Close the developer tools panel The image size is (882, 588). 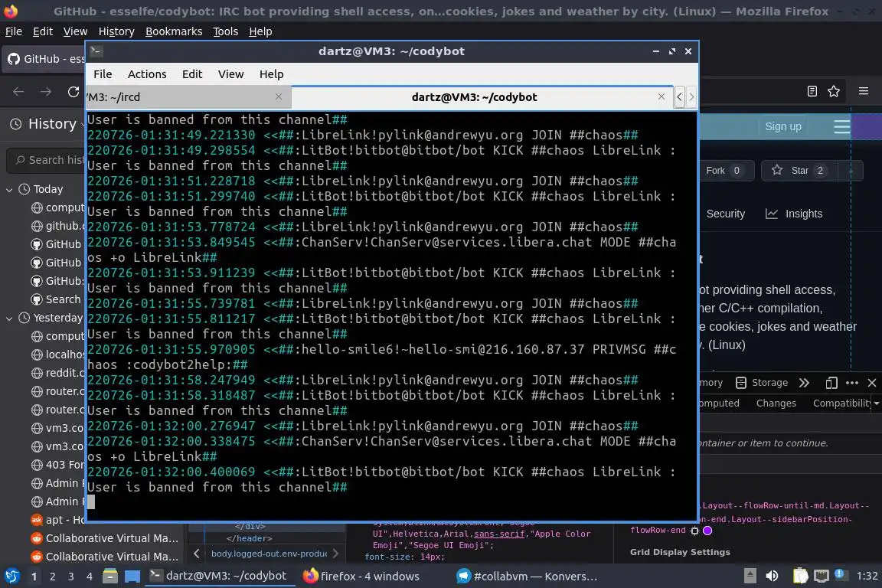tap(872, 383)
